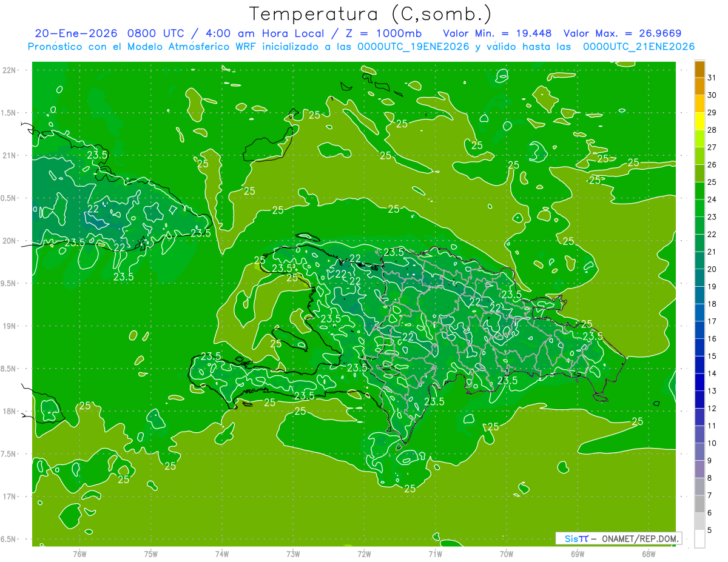Select the gold swatch between 29 and 30
The width and height of the screenshot is (728, 562).
(699, 104)
